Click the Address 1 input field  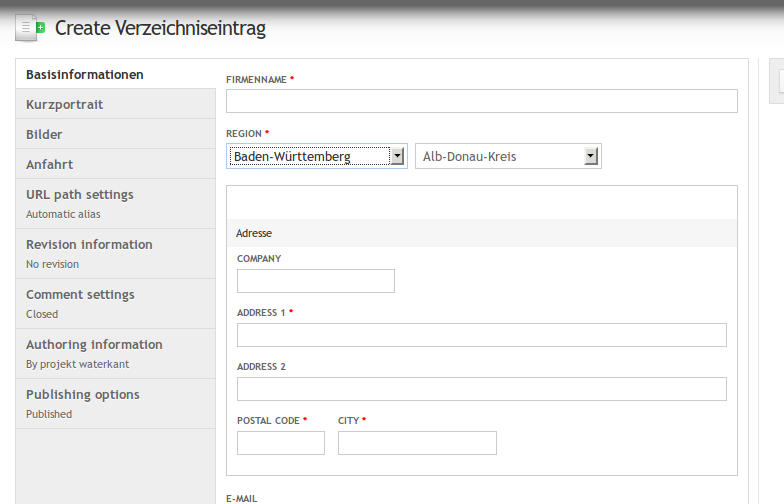pos(481,335)
